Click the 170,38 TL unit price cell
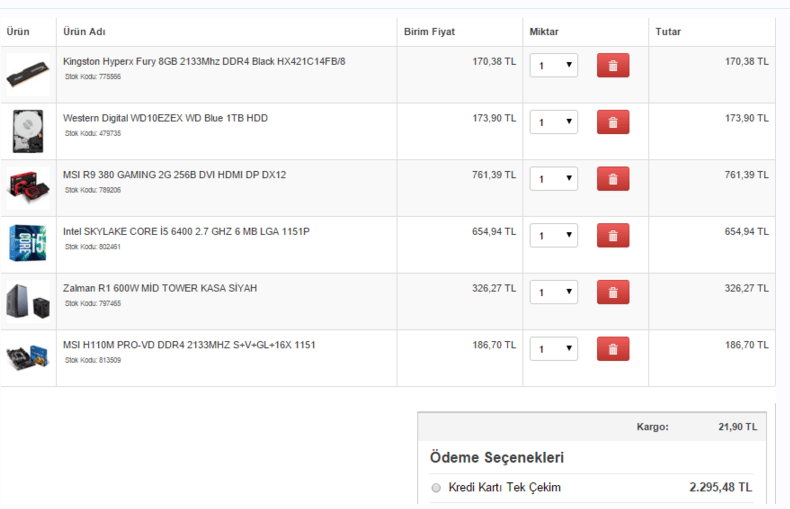Viewport: 790px width, 509px height. [x=494, y=61]
